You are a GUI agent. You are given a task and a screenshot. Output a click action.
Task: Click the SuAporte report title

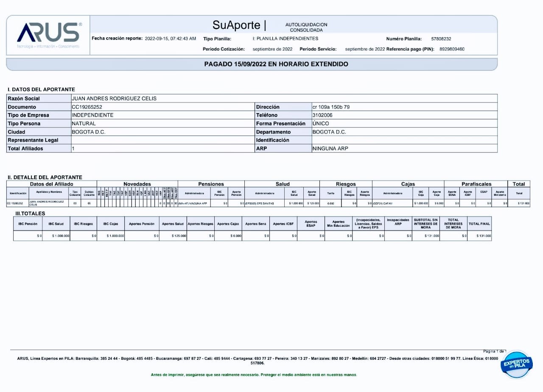239,25
